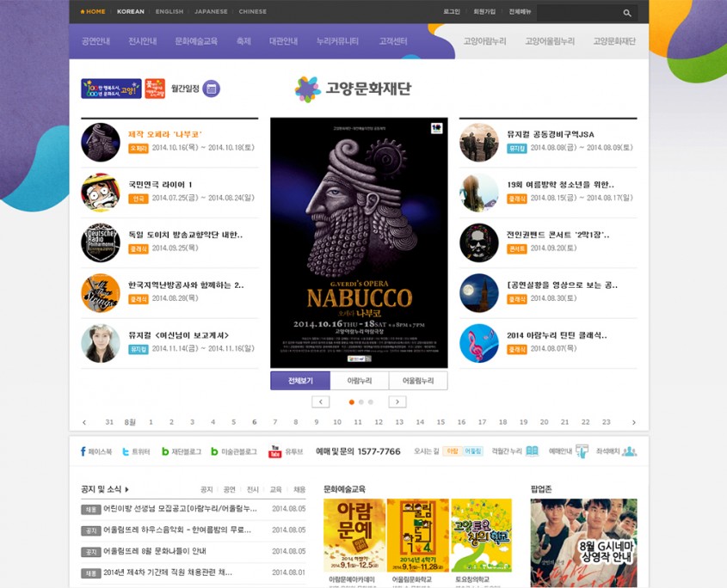Open the 어울림문화학교 banner
This screenshot has height=588, width=727.
point(418,536)
